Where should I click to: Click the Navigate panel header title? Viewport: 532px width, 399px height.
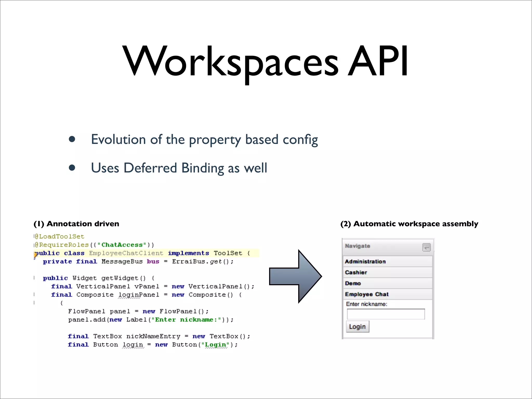coord(357,246)
